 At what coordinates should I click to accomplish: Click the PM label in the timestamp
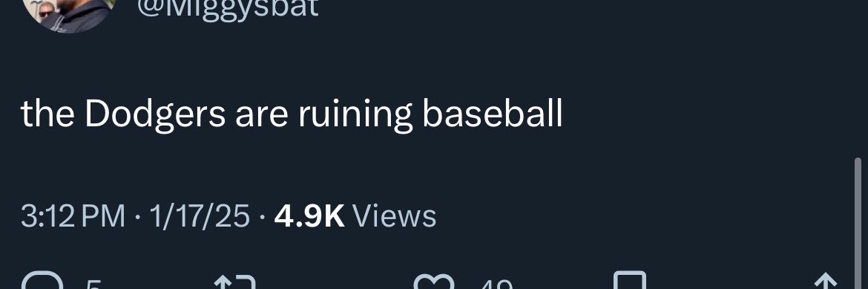click(x=104, y=216)
